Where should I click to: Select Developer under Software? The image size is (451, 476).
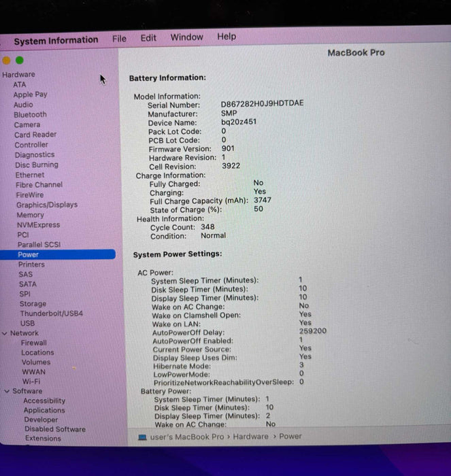pos(41,420)
